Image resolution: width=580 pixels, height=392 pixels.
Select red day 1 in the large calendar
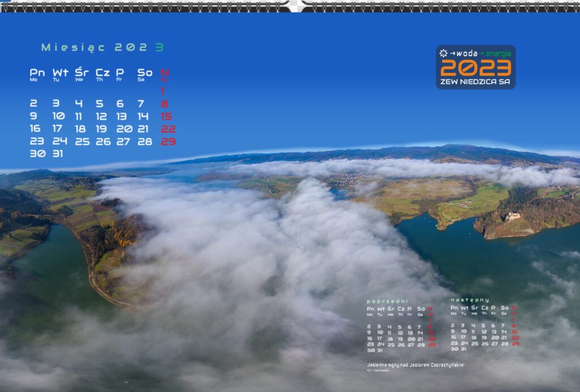click(163, 91)
